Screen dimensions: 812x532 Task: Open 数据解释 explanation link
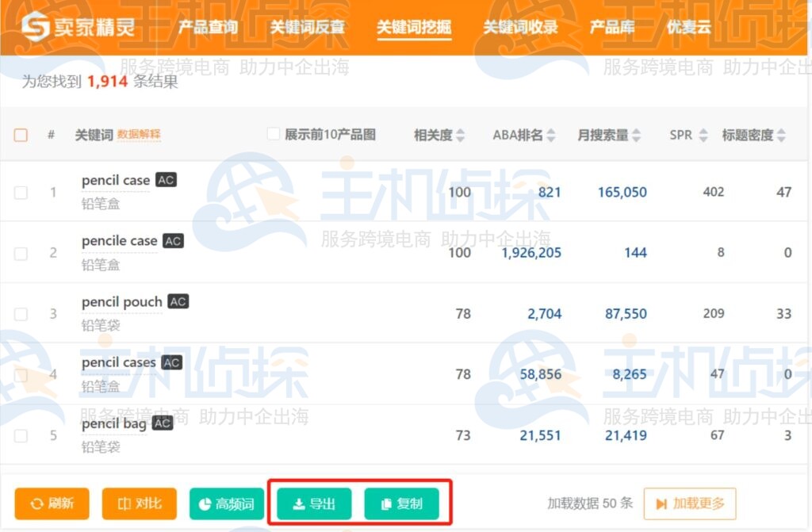[139, 135]
